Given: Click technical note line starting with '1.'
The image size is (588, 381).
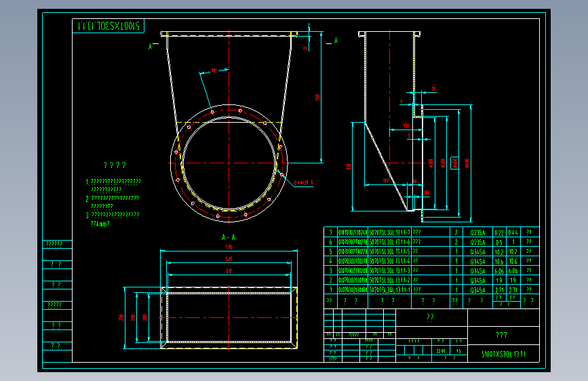Looking at the screenshot, I should coord(113,182).
